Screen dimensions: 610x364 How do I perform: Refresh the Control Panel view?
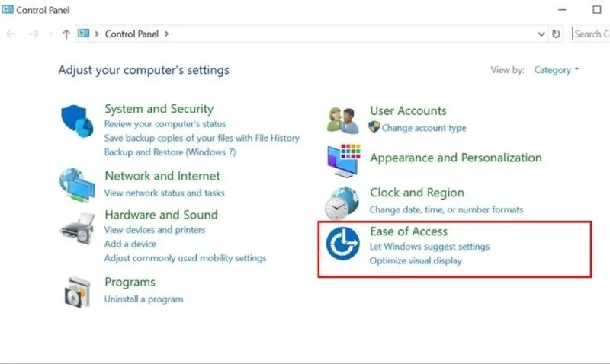(x=557, y=34)
